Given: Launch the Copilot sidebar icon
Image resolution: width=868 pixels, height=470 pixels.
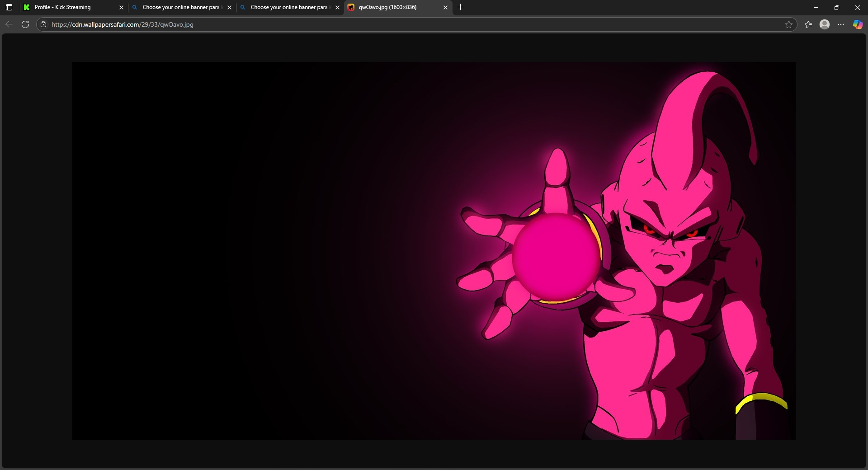Looking at the screenshot, I should (x=857, y=24).
